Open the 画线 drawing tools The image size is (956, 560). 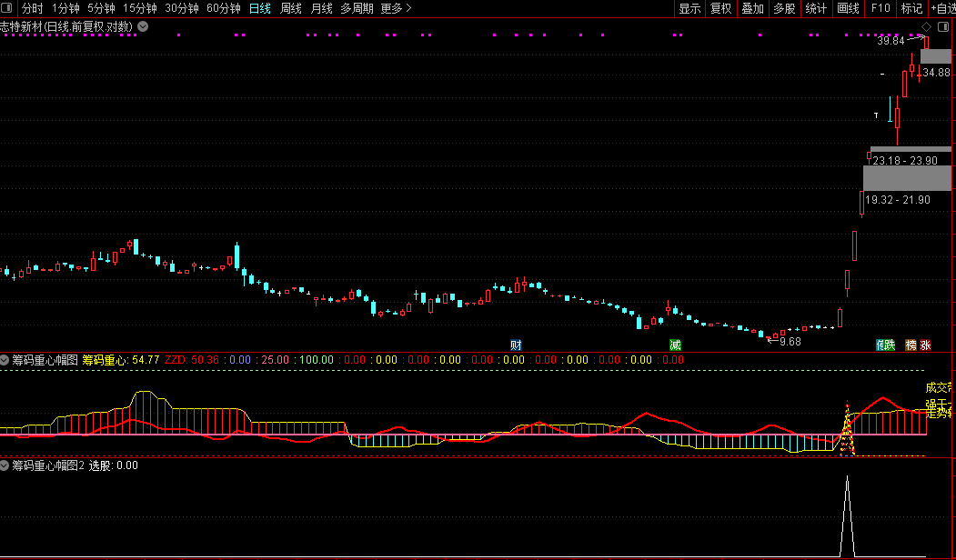[848, 8]
